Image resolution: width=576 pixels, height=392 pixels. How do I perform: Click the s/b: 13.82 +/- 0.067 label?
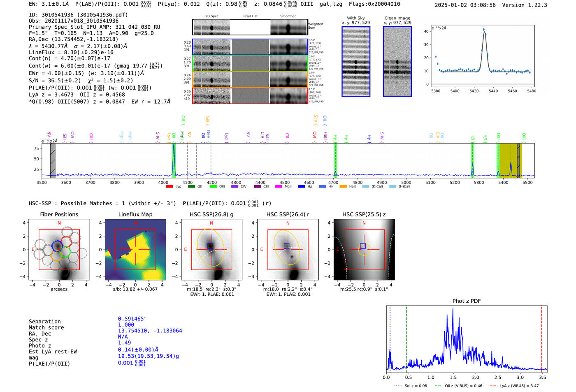[x=135, y=289]
